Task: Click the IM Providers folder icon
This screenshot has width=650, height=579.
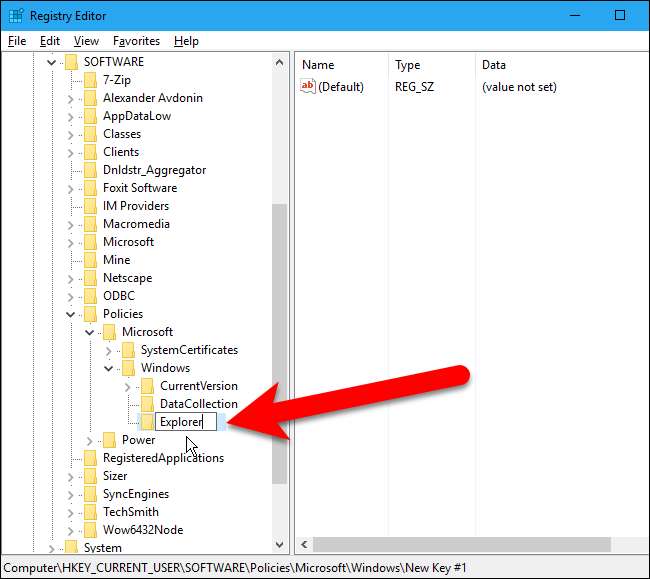Action: pyautogui.click(x=90, y=206)
